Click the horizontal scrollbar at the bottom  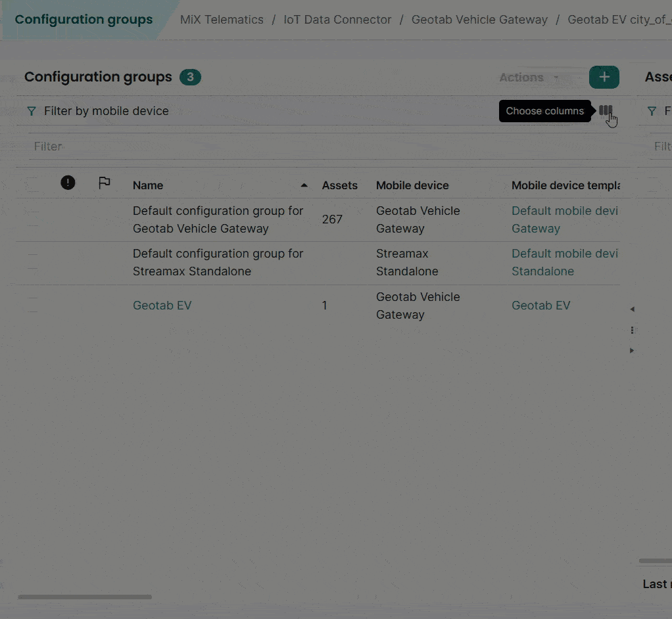pyautogui.click(x=85, y=597)
